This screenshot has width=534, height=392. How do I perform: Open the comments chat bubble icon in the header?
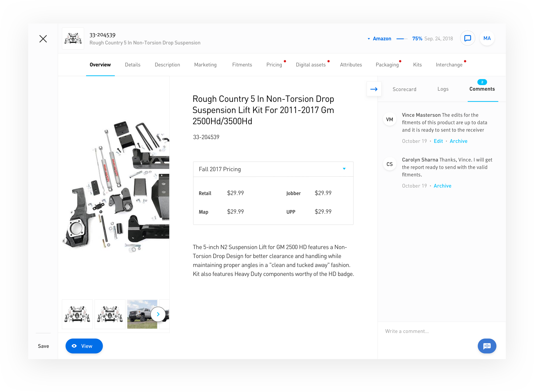pyautogui.click(x=467, y=38)
